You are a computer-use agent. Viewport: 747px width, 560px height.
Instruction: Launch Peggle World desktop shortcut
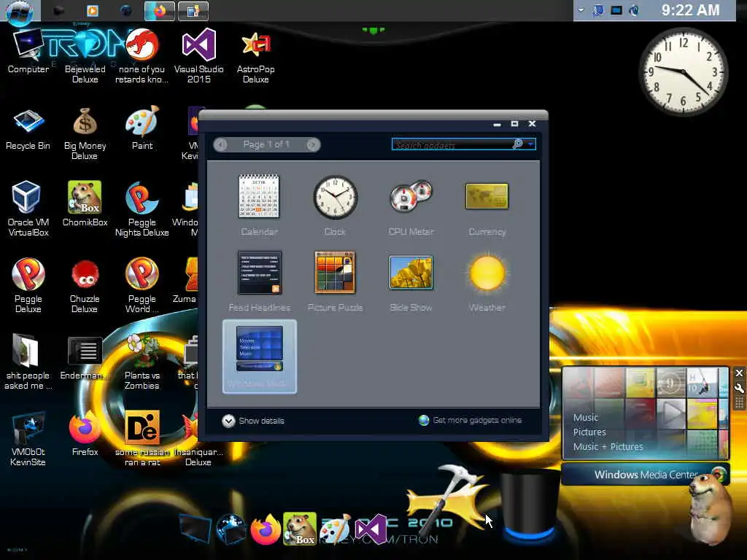(x=142, y=285)
